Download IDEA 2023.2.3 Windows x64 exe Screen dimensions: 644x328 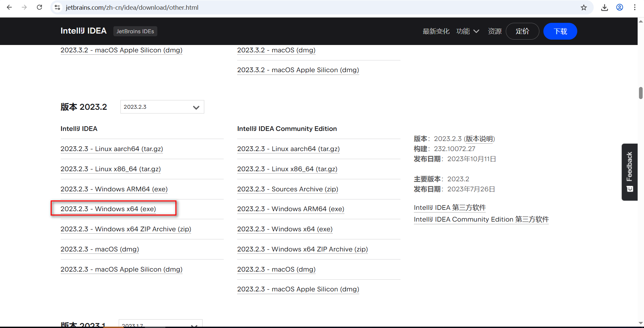108,209
